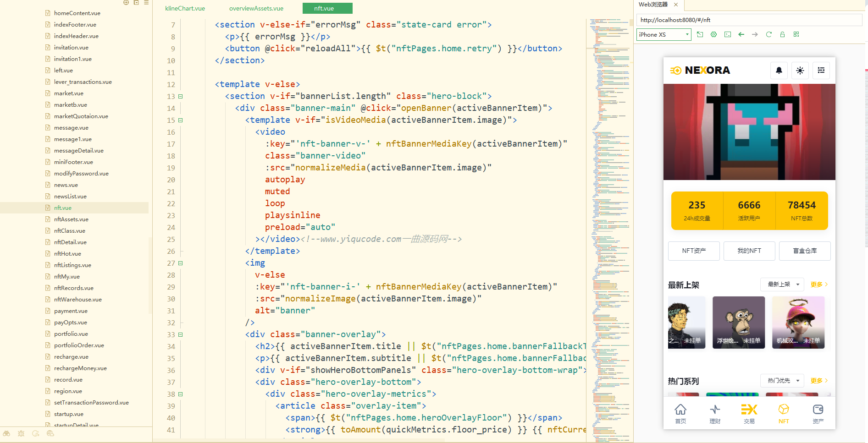The width and height of the screenshot is (868, 443).
Task: Select the NFT bottom nav tab
Action: pos(784,414)
